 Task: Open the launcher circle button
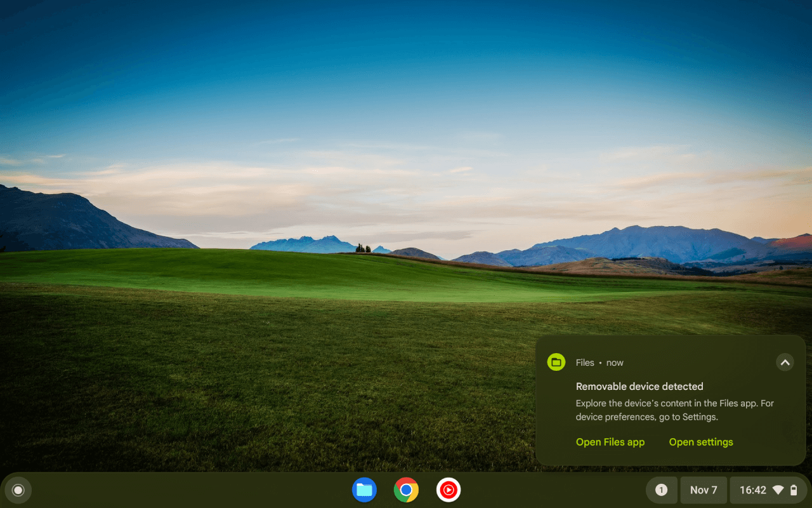18,490
